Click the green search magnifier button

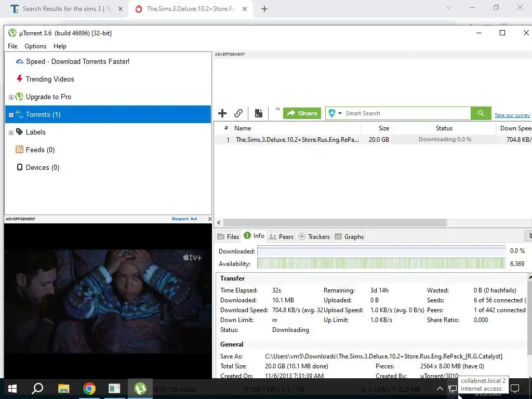[481, 113]
